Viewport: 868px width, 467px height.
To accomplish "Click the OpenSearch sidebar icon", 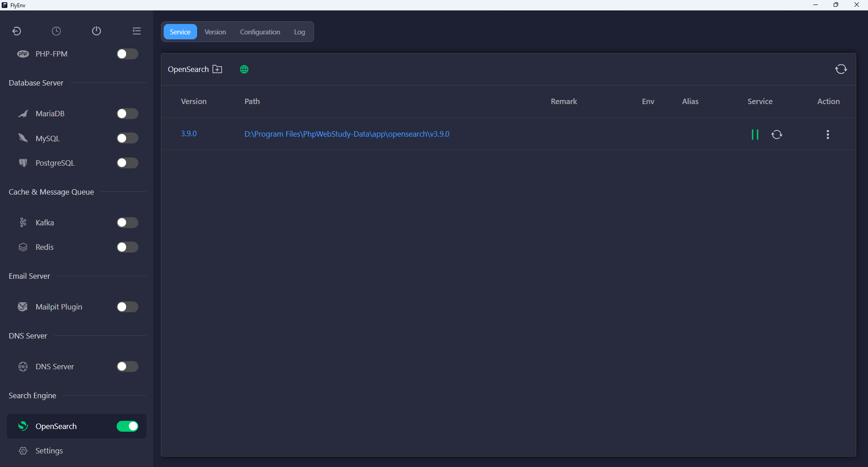I will coord(23,426).
